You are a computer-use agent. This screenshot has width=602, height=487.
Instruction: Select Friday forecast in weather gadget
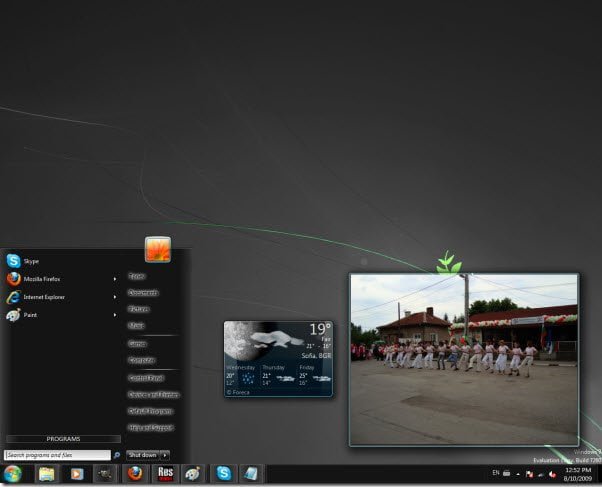tap(315, 376)
